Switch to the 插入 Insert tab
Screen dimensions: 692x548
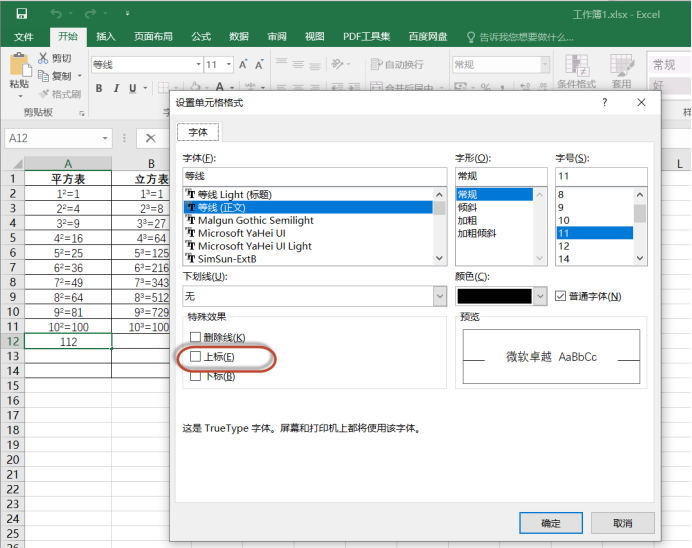pos(106,37)
